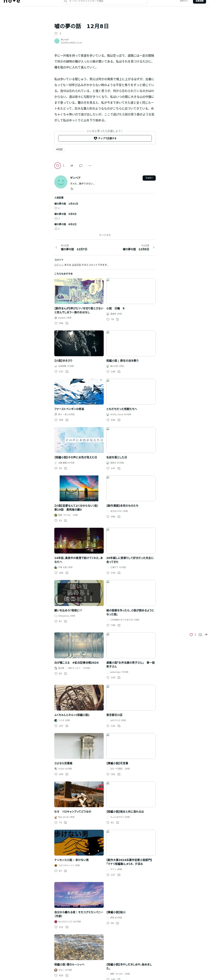Add 【創作漫画】未完のものたち to magazine
This screenshot has height=980, width=210.
[119, 517]
